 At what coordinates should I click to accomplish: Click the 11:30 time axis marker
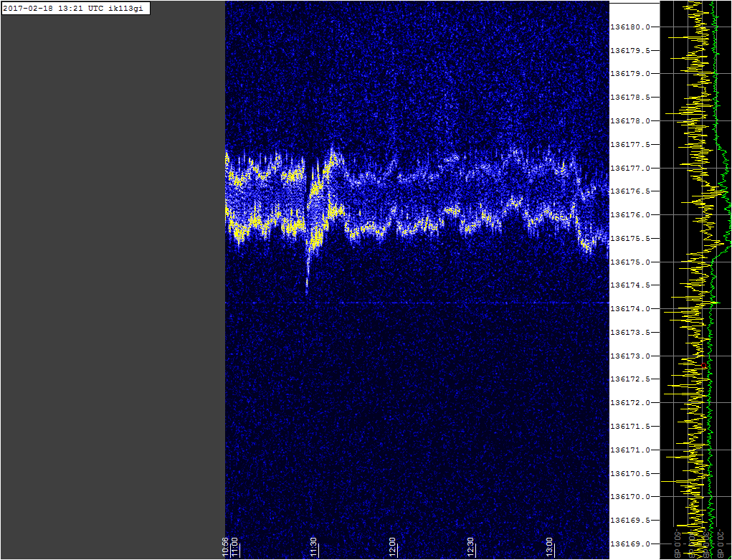pos(313,548)
